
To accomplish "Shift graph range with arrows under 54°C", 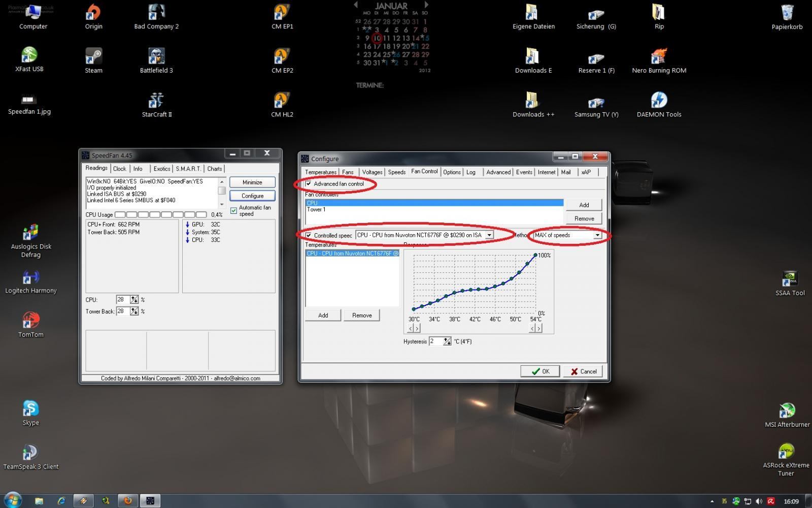I will coord(536,328).
